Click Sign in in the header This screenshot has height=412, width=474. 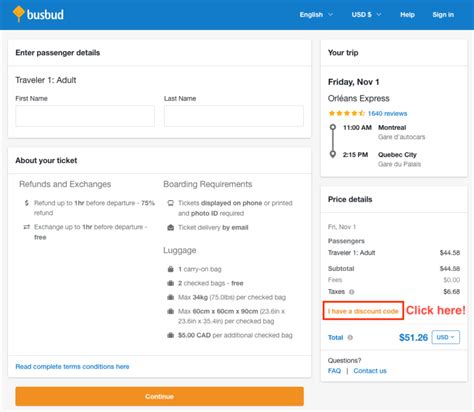(443, 15)
